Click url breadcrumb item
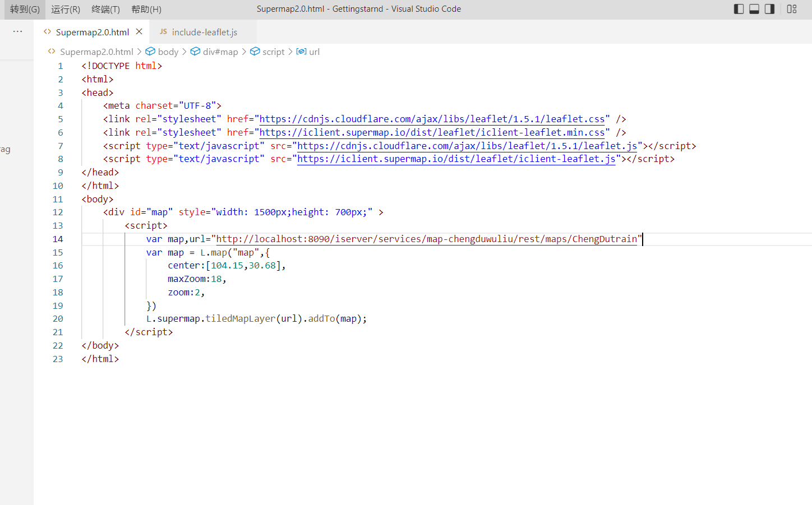This screenshot has height=505, width=812. pyautogui.click(x=314, y=52)
